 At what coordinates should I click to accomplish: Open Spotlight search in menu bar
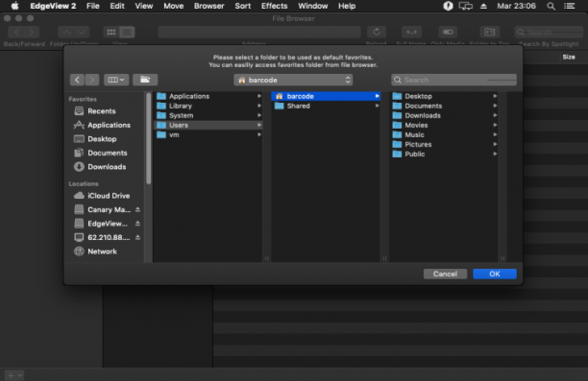tap(551, 6)
